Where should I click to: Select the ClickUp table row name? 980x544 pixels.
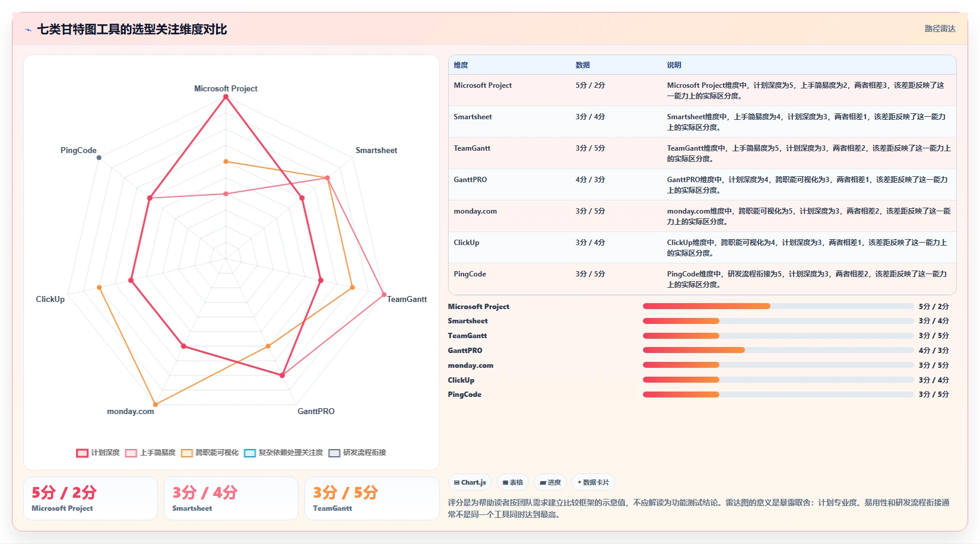coord(466,243)
